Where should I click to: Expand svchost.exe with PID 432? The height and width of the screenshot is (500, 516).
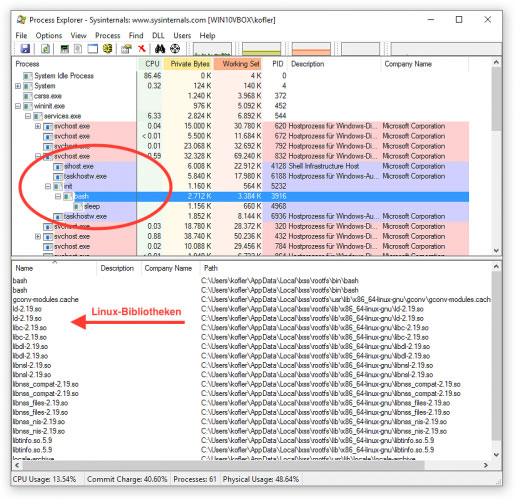(38, 236)
